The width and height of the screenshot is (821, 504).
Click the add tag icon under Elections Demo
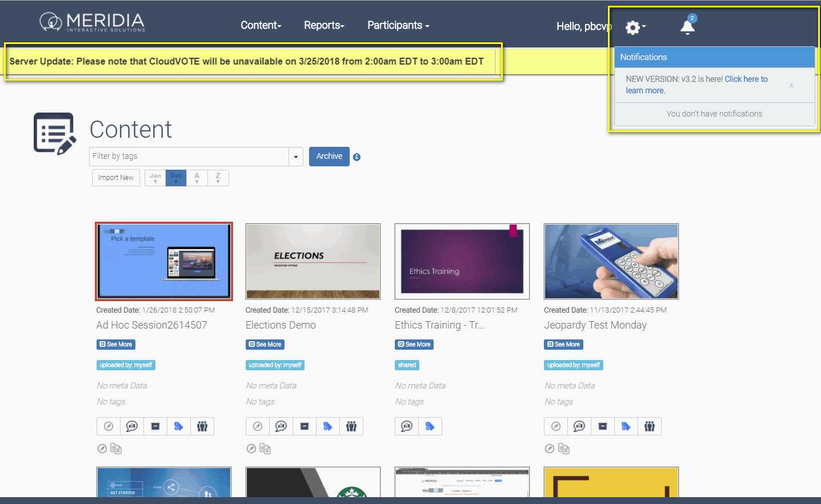pos(328,426)
